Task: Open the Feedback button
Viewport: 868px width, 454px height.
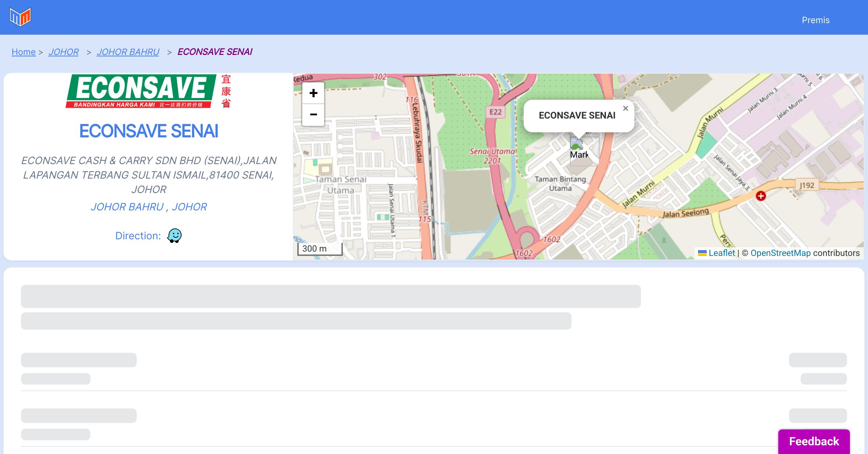Action: 814,441
